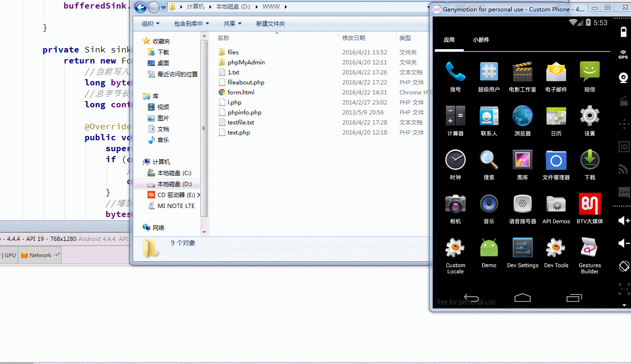Select fileabout.php in file list
The width and height of the screenshot is (631, 364).
point(246,82)
